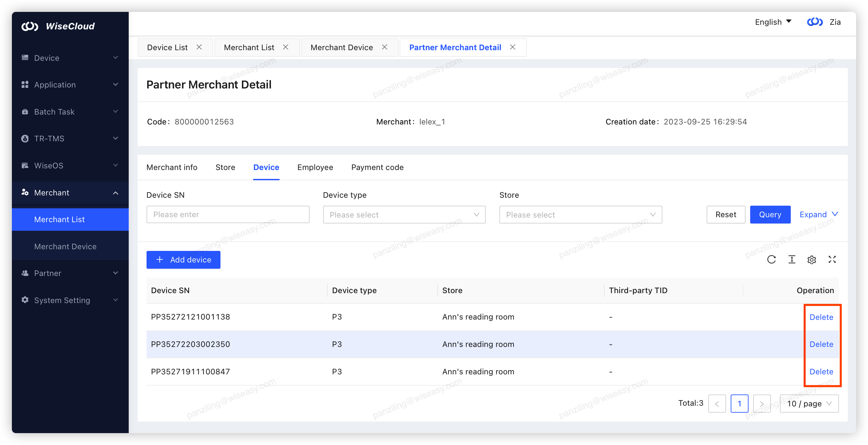Click the Device SN input field
Viewport: 868px width, 445px height.
228,215
